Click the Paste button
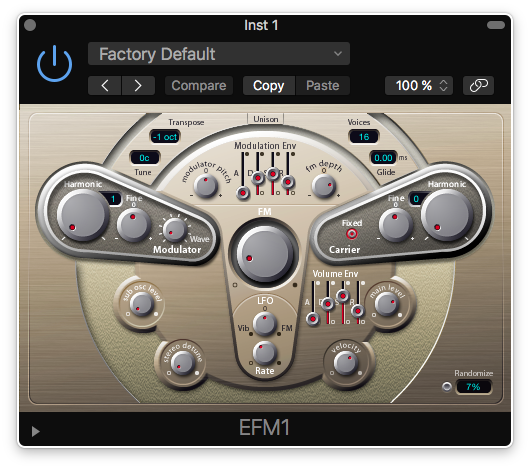 (x=323, y=85)
